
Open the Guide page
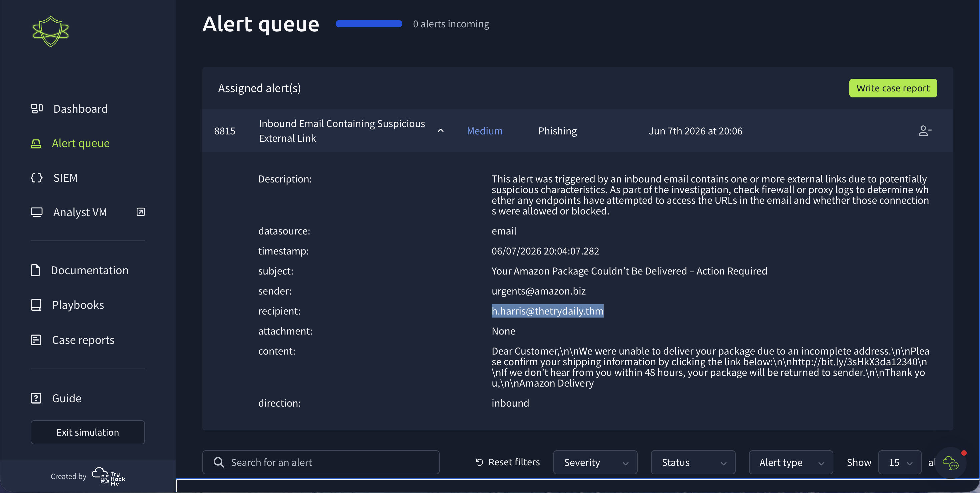coord(67,398)
